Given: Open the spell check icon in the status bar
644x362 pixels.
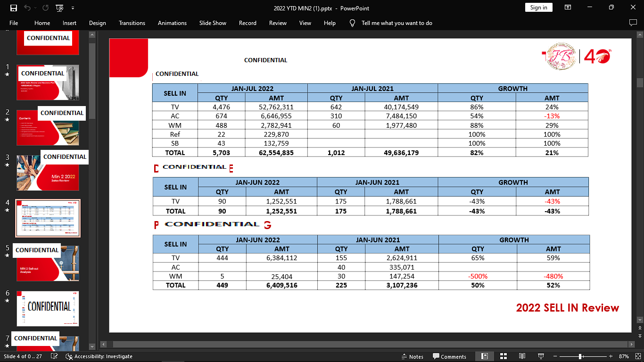Looking at the screenshot, I should coord(55,356).
